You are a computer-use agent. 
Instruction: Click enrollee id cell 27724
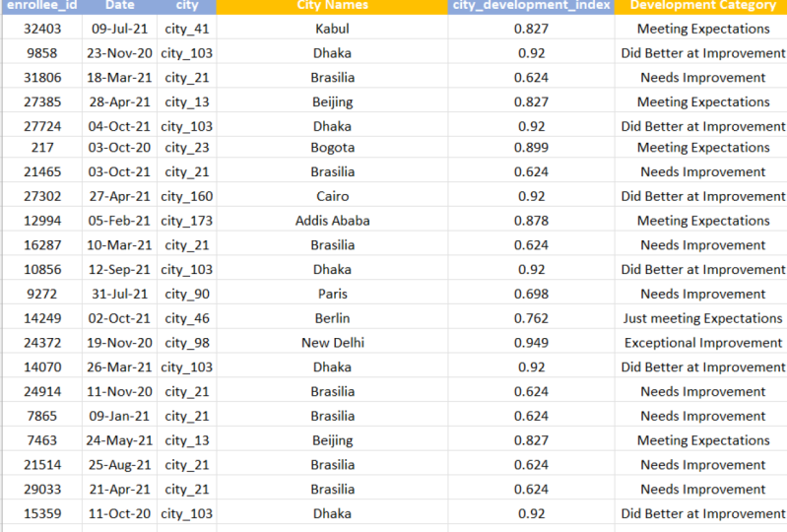pos(42,126)
